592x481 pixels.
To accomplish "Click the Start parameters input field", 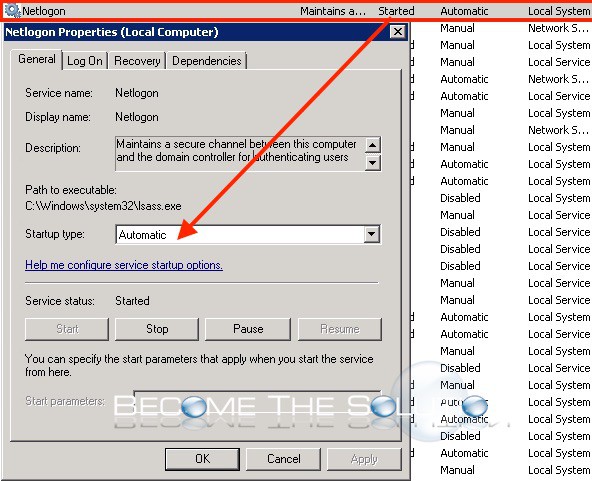I will 257,401.
